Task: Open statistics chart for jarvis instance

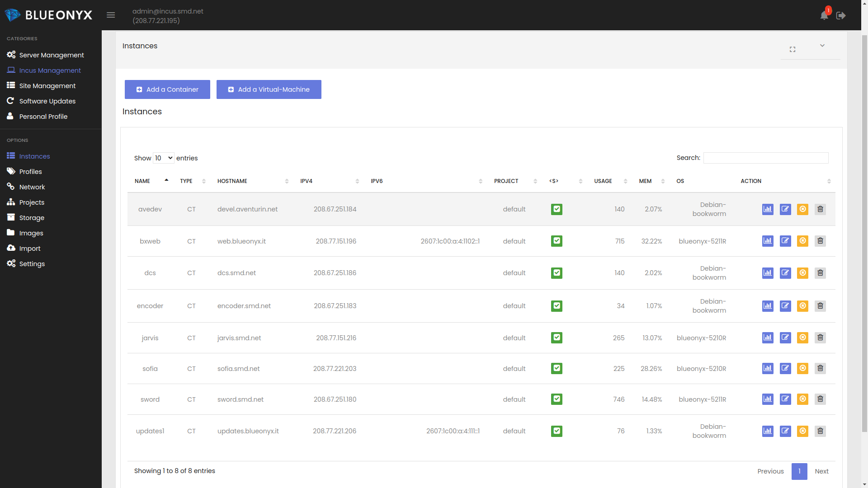Action: [x=768, y=338]
